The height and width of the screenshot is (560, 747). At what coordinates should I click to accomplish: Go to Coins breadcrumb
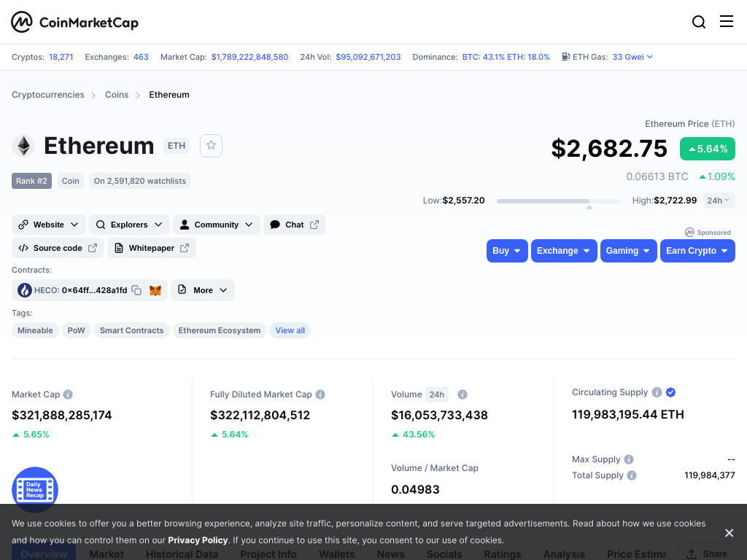(x=117, y=95)
